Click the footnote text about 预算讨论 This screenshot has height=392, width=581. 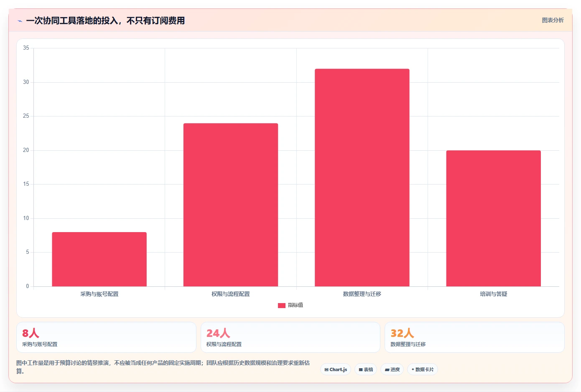[x=163, y=367]
